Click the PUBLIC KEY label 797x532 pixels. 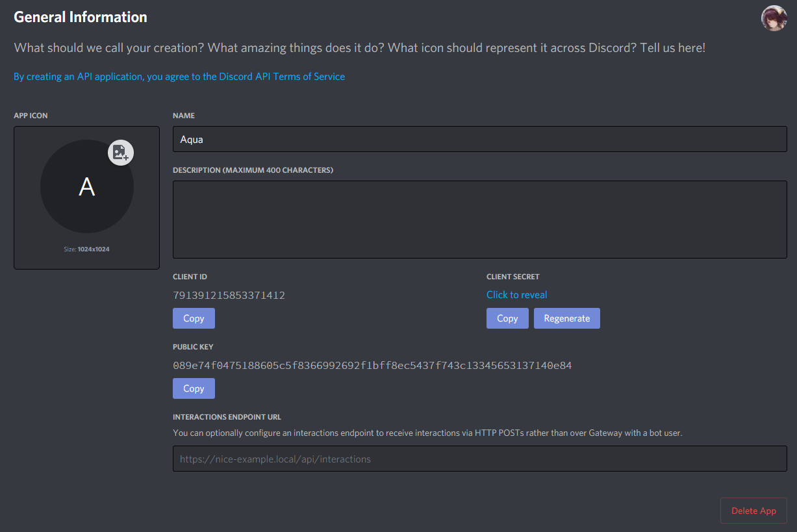tap(193, 347)
